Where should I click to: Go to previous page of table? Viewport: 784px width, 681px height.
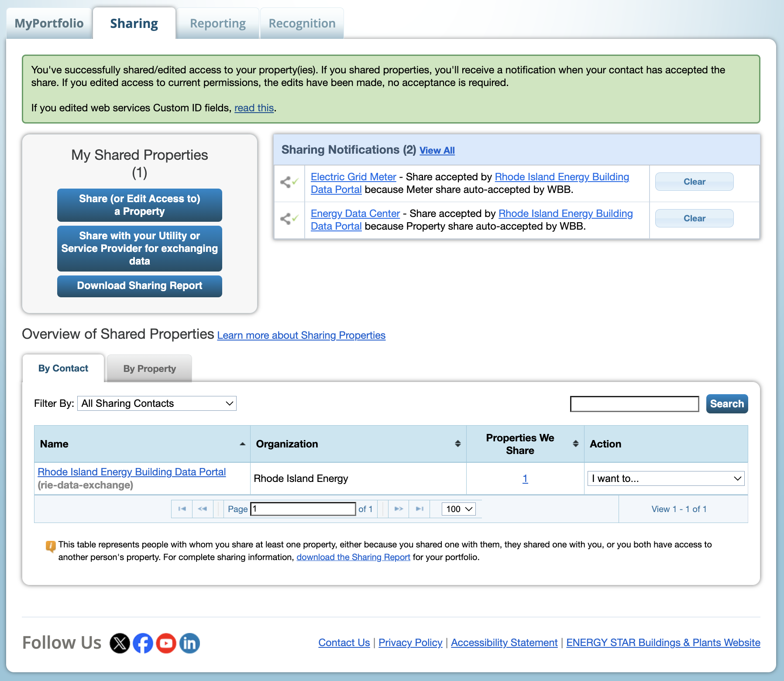tap(203, 509)
